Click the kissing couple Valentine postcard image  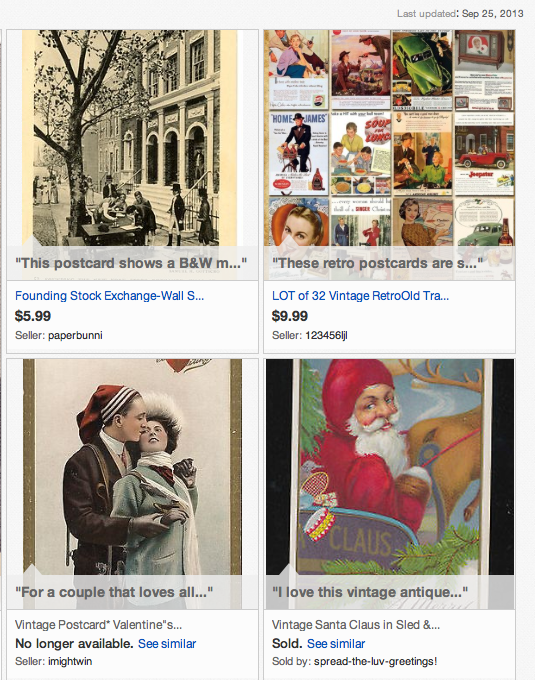coord(132,467)
